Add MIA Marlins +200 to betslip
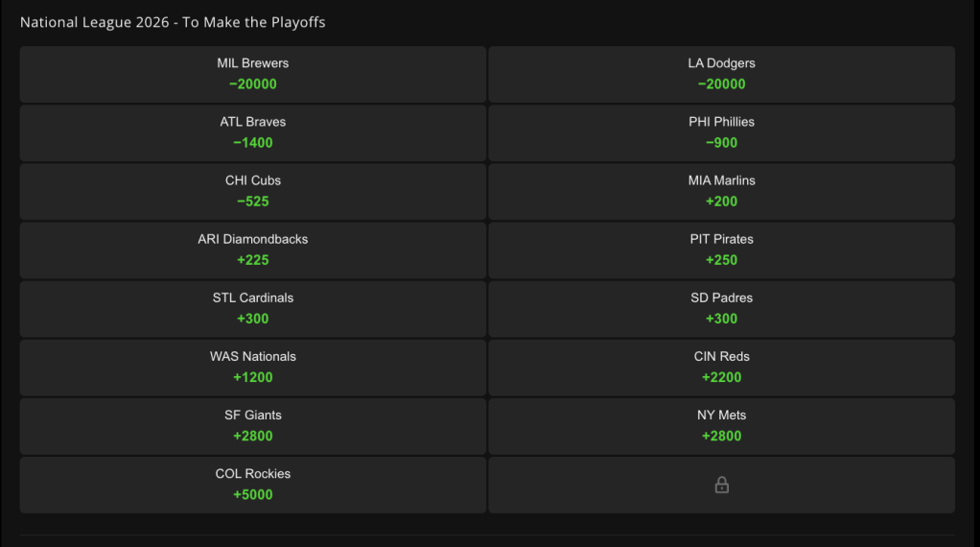 [721, 192]
